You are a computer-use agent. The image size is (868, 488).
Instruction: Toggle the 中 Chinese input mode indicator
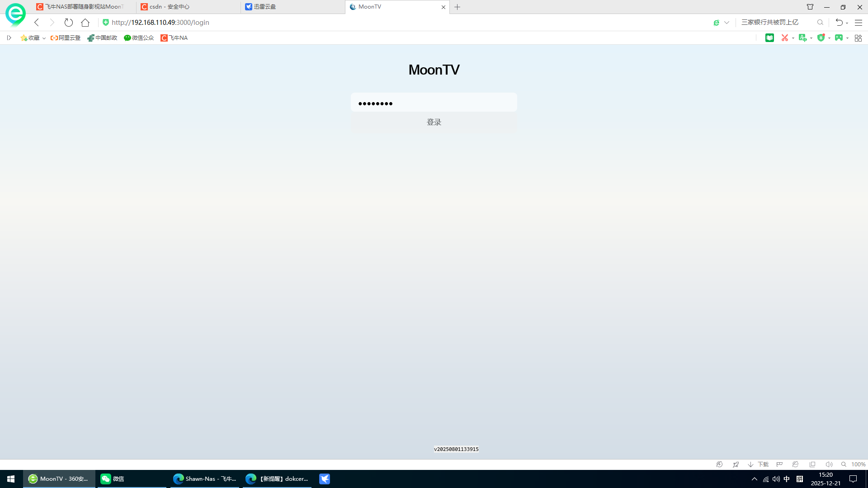click(787, 479)
